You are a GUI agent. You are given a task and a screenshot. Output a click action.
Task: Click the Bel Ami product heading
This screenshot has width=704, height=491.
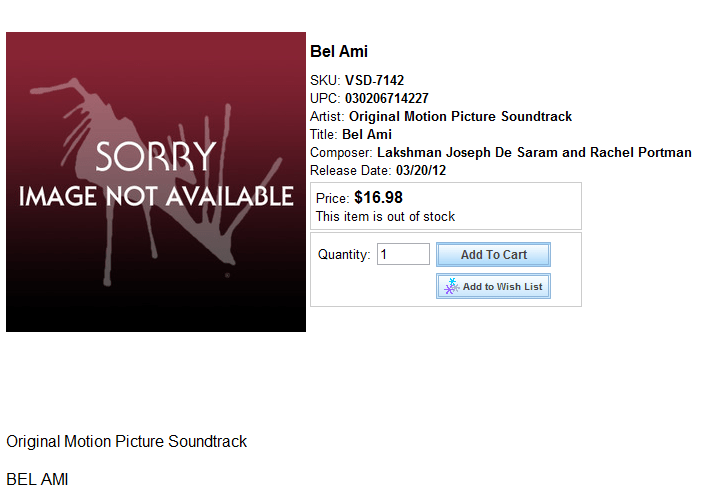pyautogui.click(x=339, y=51)
